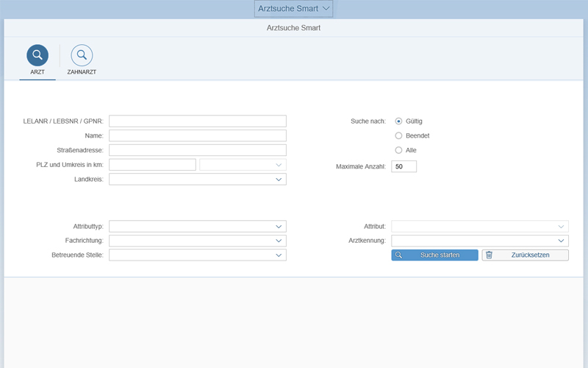Image resolution: width=588 pixels, height=368 pixels.
Task: Focus the LELANR / LEBSNR / GPNR field
Action: (x=197, y=121)
